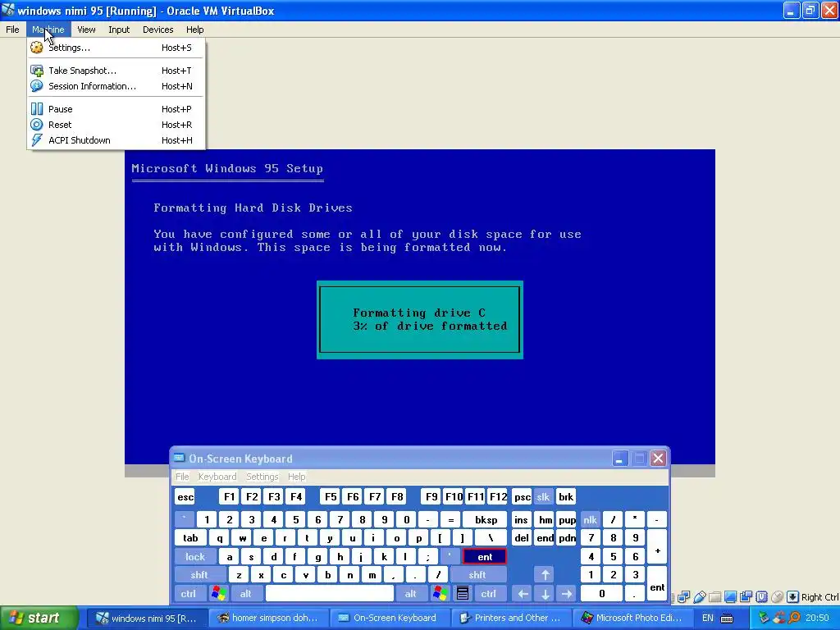Click the left Windows logo key

[218, 594]
